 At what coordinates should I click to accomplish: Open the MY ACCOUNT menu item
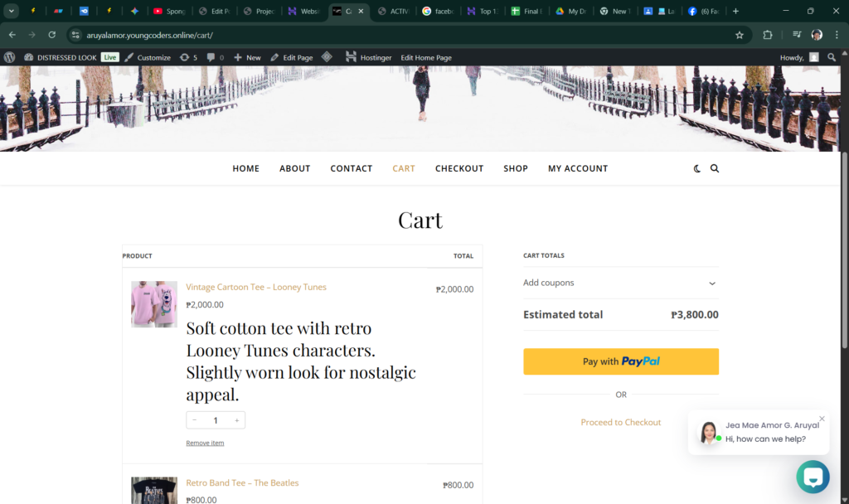tap(577, 168)
